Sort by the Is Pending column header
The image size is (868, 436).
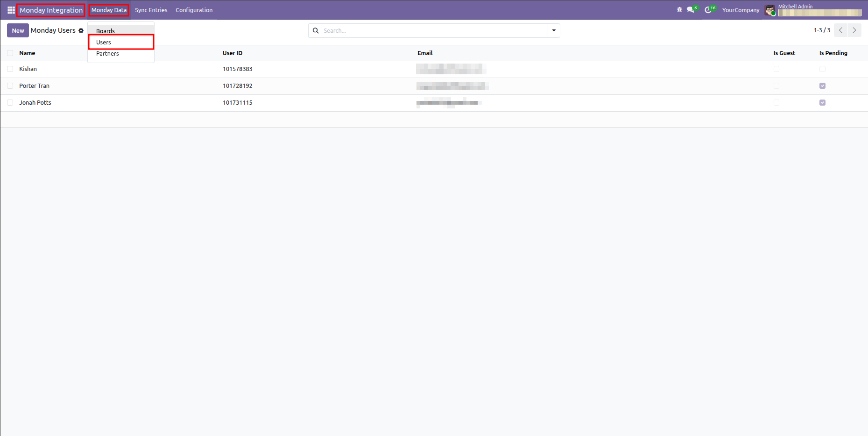(833, 53)
